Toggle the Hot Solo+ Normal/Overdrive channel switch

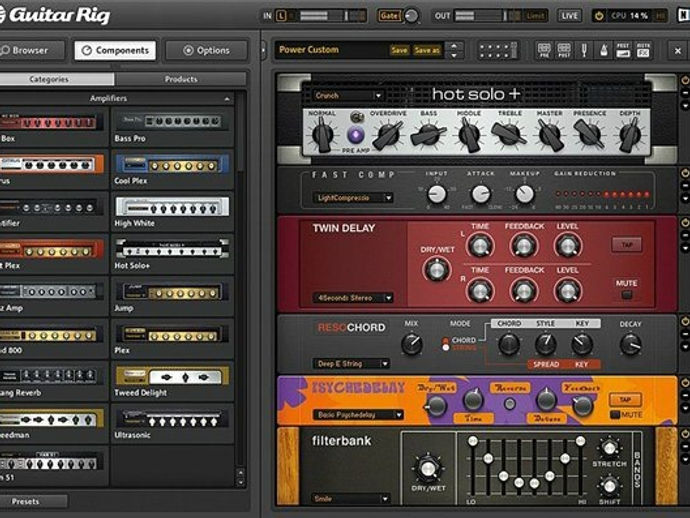click(x=357, y=117)
